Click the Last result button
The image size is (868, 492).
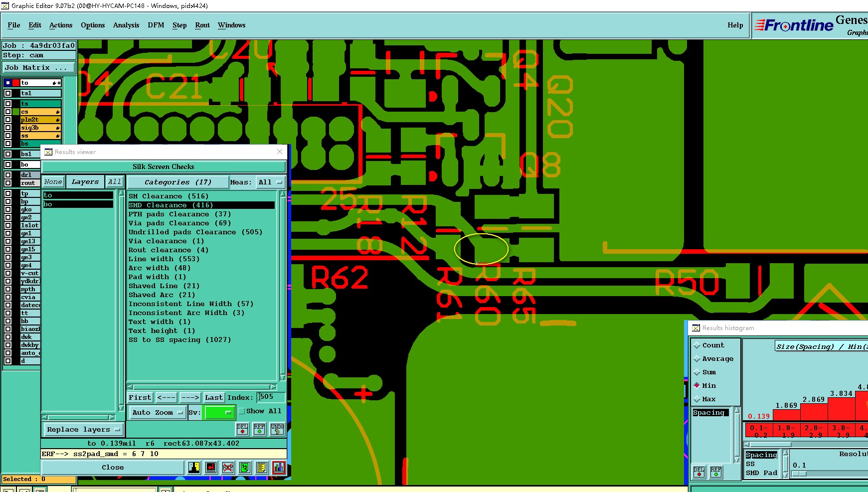tap(214, 398)
